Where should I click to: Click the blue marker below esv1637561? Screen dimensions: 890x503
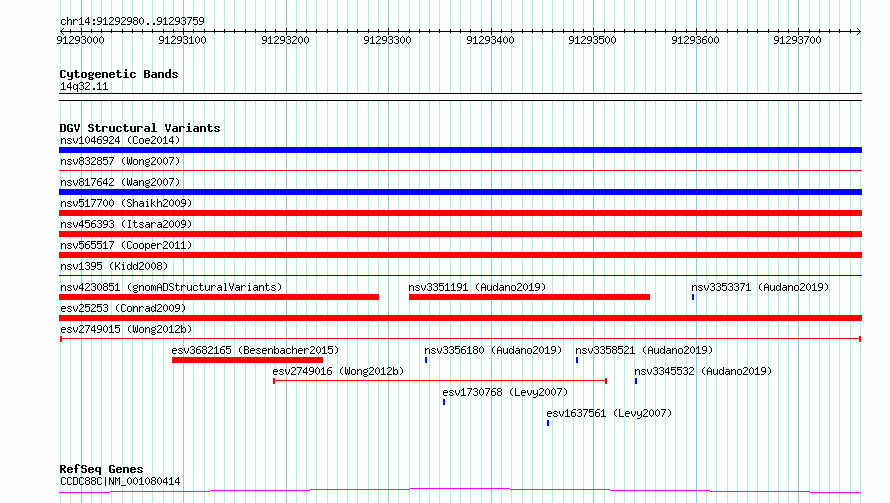[x=548, y=423]
